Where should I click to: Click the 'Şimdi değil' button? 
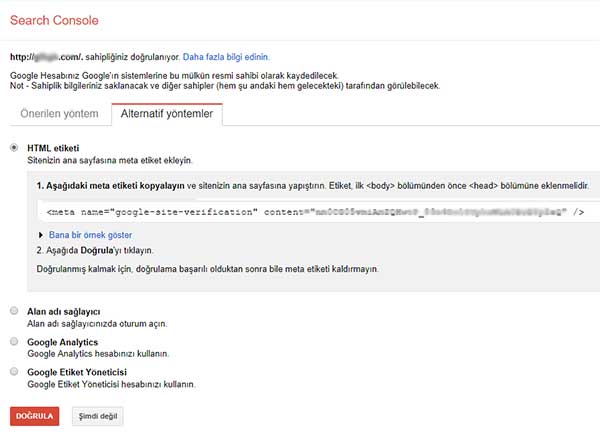point(98,416)
